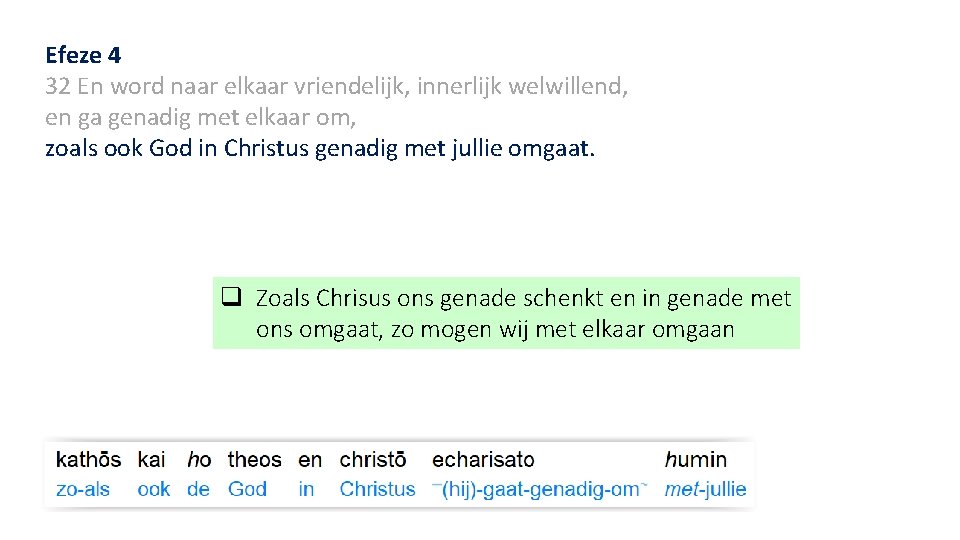This screenshot has width=960, height=540.
Task: Click the blue translation "zo-als"
Action: click(x=83, y=489)
